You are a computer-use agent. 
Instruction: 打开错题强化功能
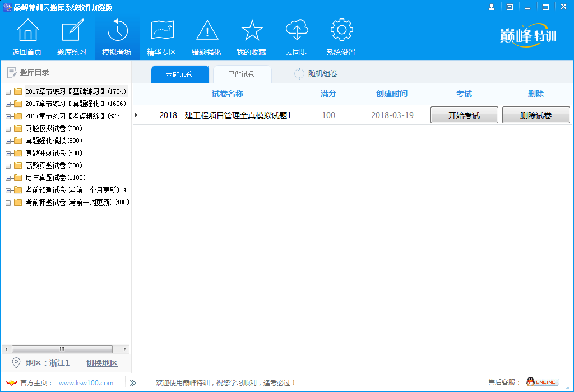207,29
